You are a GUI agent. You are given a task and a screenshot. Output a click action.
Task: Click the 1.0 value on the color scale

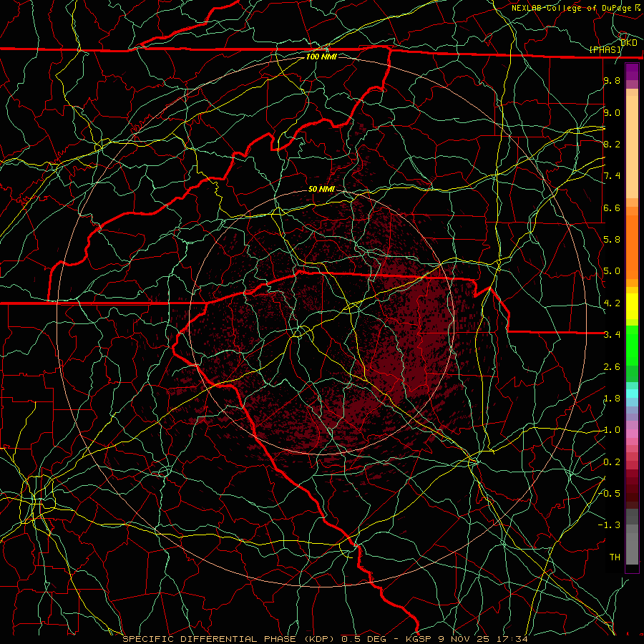pos(612,430)
